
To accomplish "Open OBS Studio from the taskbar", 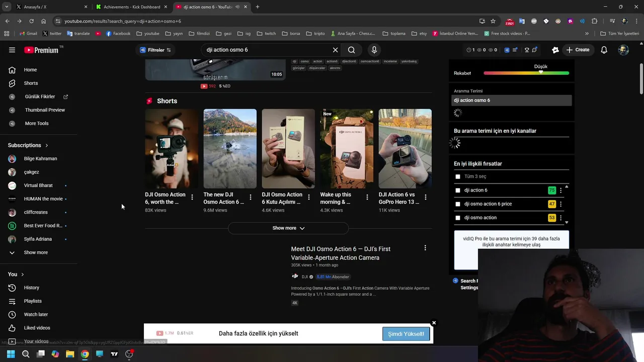I will tap(129, 354).
